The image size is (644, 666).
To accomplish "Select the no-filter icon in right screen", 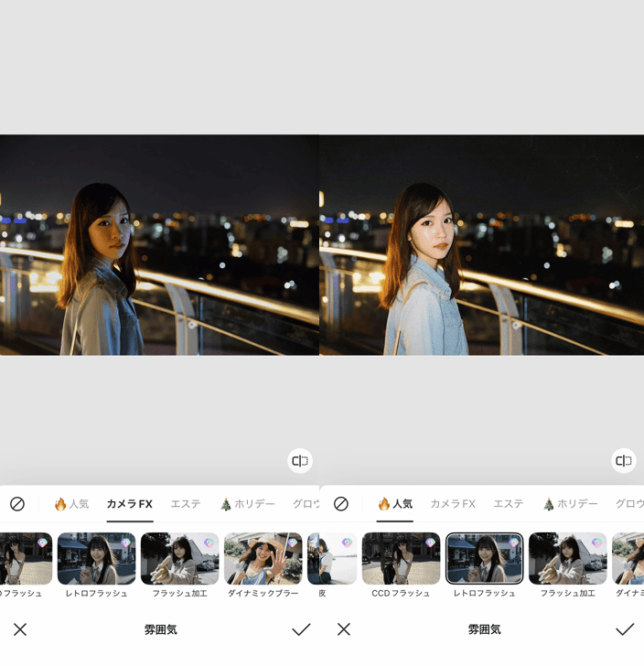I will point(340,504).
